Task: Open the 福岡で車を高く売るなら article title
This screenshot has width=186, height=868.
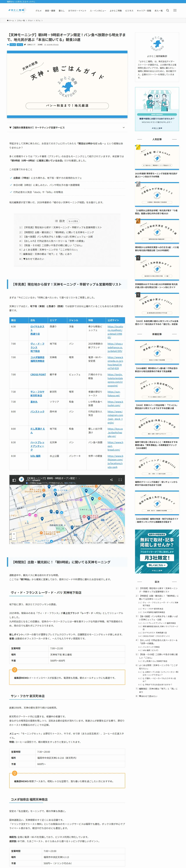Action: (x=156, y=445)
